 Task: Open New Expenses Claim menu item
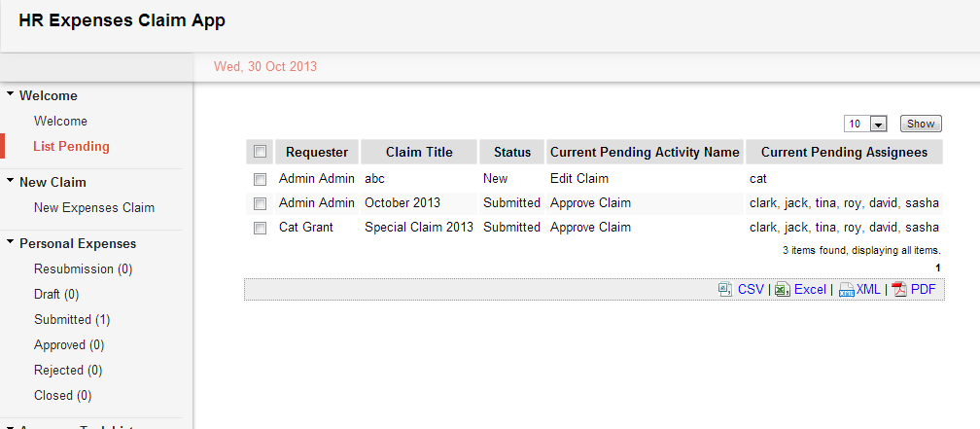(x=93, y=207)
